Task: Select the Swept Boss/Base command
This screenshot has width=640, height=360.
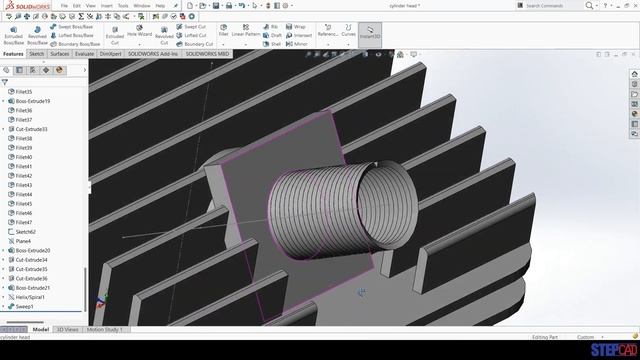Action: pos(72,27)
